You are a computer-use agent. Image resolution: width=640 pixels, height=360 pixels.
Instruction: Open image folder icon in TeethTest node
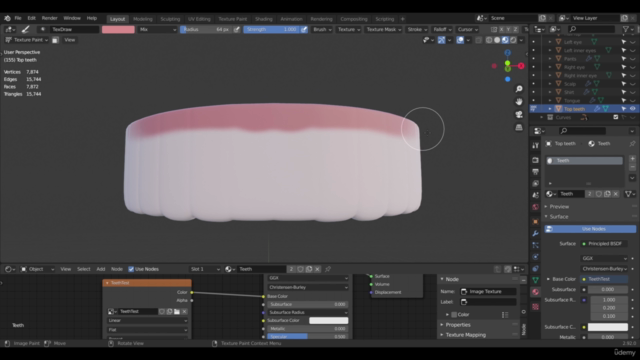(177, 311)
